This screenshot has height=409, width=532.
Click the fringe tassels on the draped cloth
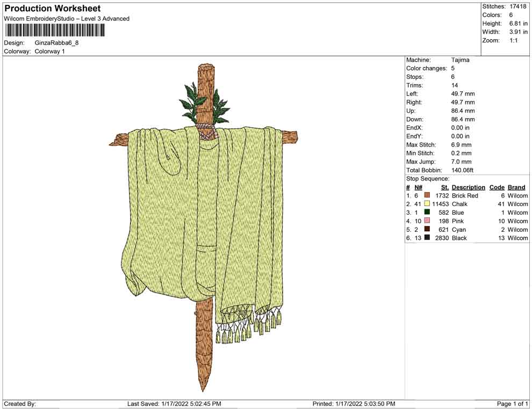click(x=248, y=325)
